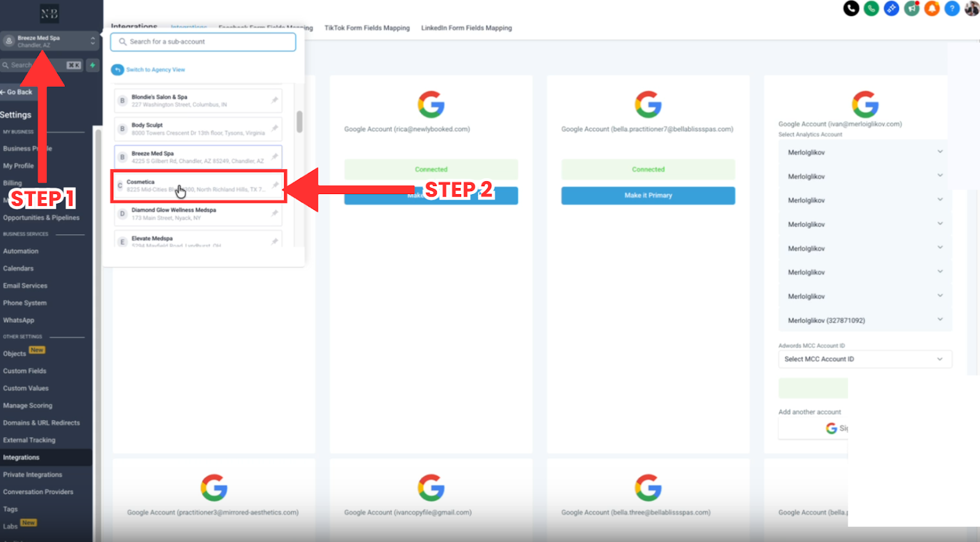Screen dimensions: 980x542
Task: Open Automation settings
Action: (x=21, y=251)
